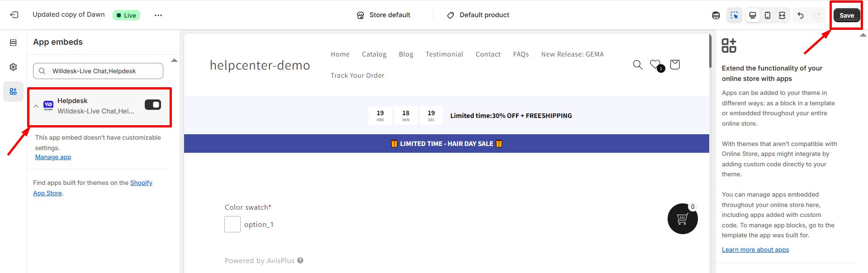
Task: Undo the last change
Action: click(x=801, y=15)
